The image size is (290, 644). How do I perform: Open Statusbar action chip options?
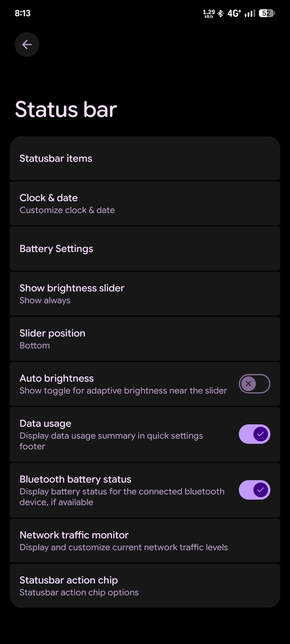pyautogui.click(x=145, y=586)
